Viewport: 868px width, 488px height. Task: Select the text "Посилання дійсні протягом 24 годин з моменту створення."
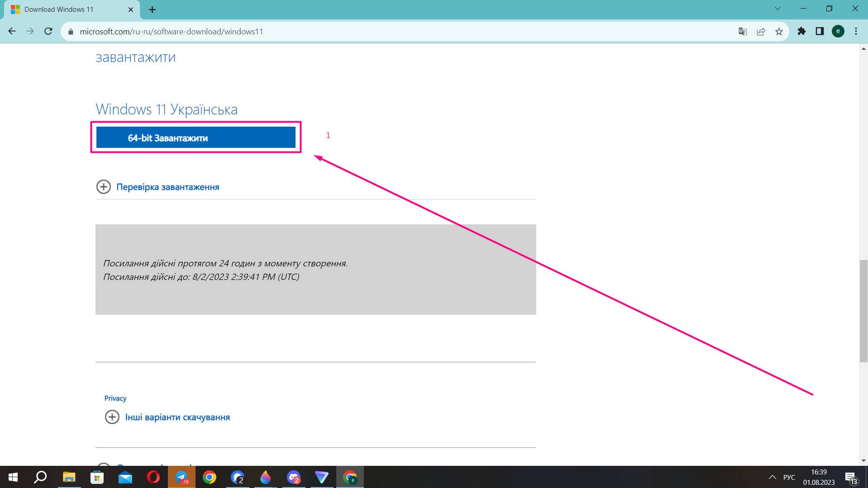click(225, 263)
